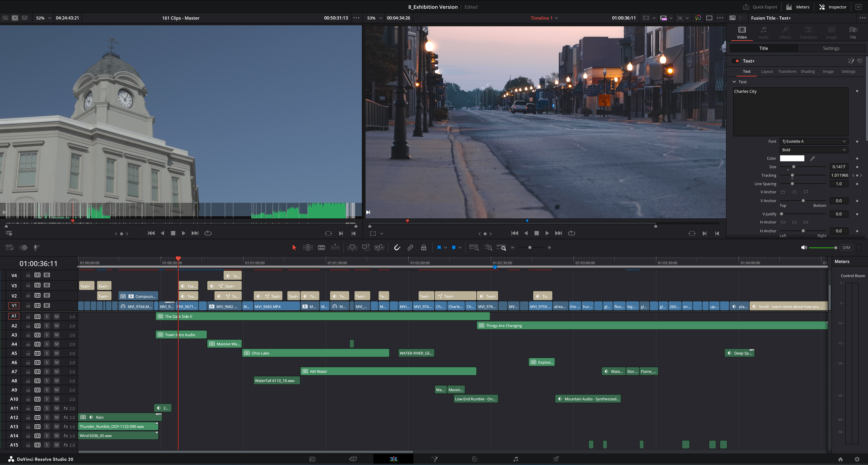Lock video track V3
The width and height of the screenshot is (868, 465).
pos(28,285)
